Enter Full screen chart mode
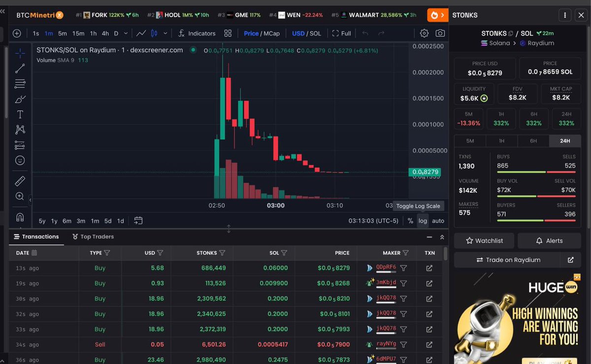 pyautogui.click(x=341, y=33)
